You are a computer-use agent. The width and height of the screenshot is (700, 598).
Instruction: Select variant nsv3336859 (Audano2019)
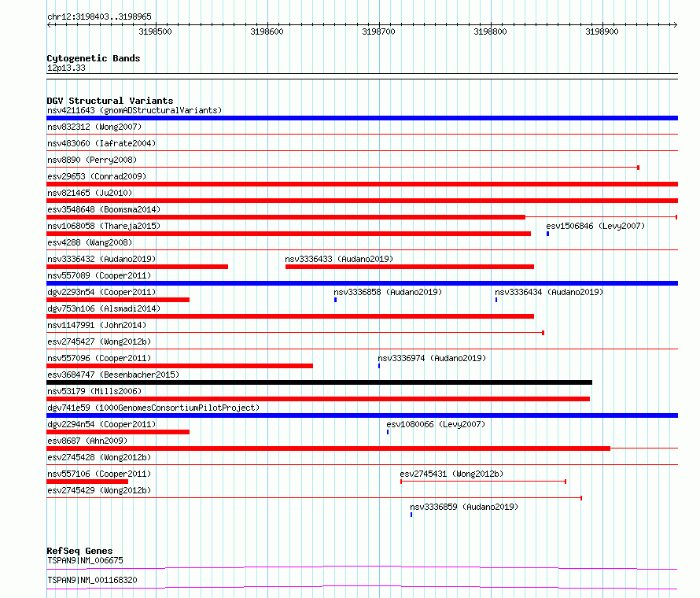pos(464,507)
